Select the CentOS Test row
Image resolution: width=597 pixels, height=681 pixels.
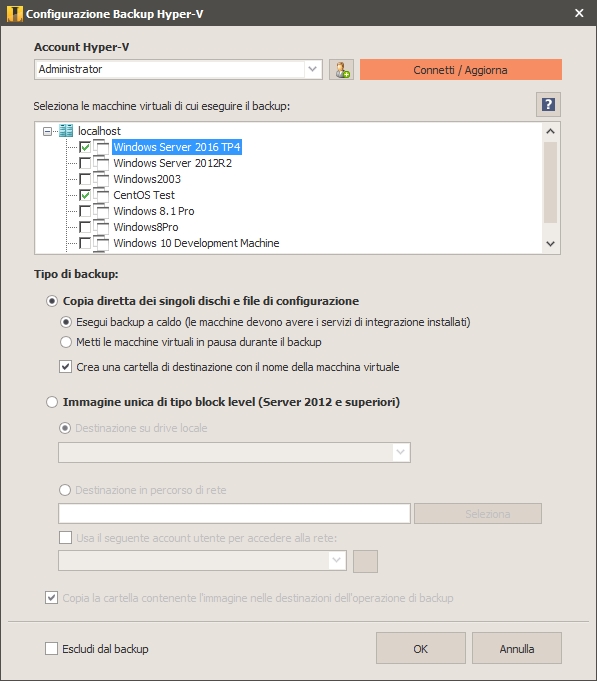click(x=144, y=195)
